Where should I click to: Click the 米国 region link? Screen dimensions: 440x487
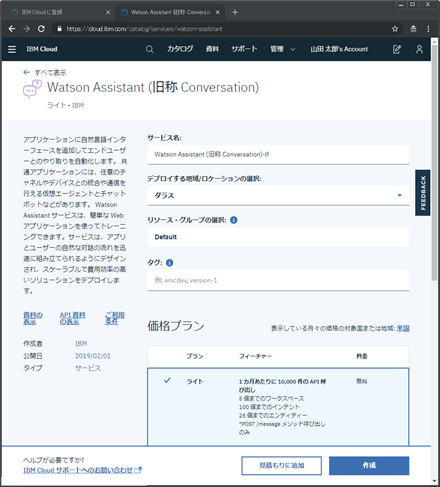403,328
